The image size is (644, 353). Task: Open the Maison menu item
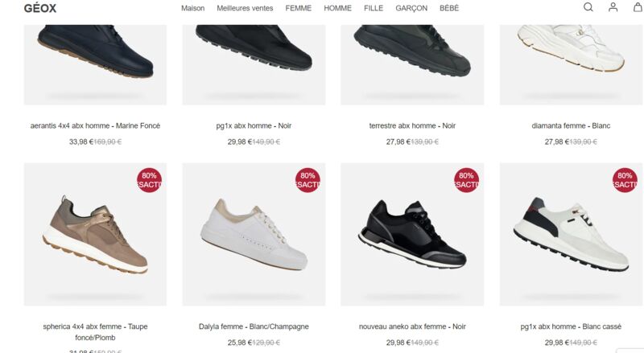point(193,8)
